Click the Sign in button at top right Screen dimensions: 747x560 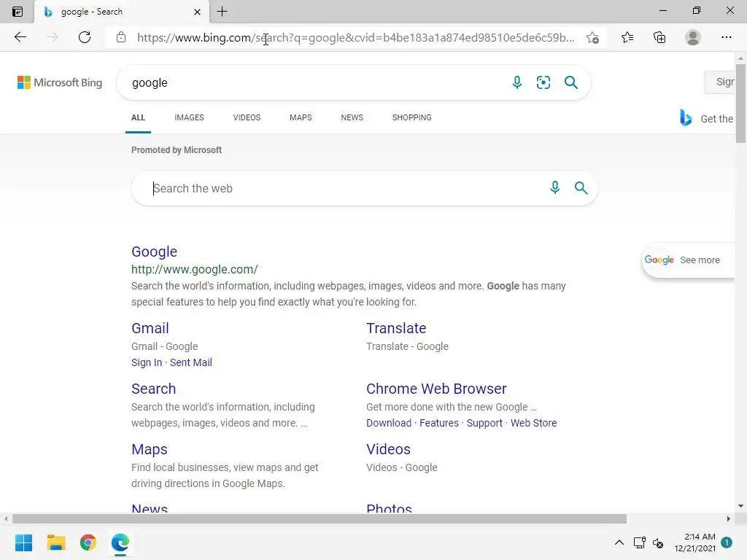[720, 82]
